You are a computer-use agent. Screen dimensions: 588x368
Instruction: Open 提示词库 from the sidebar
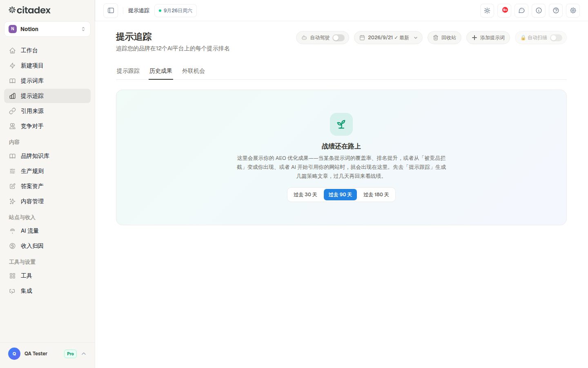(47, 81)
